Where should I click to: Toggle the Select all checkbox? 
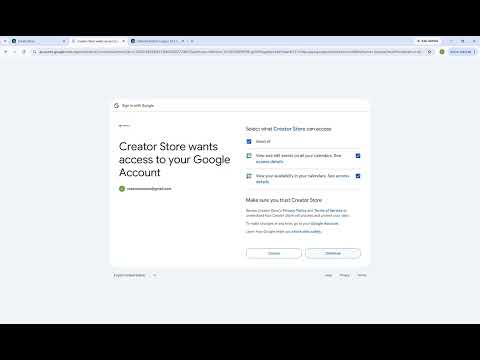[x=249, y=142]
